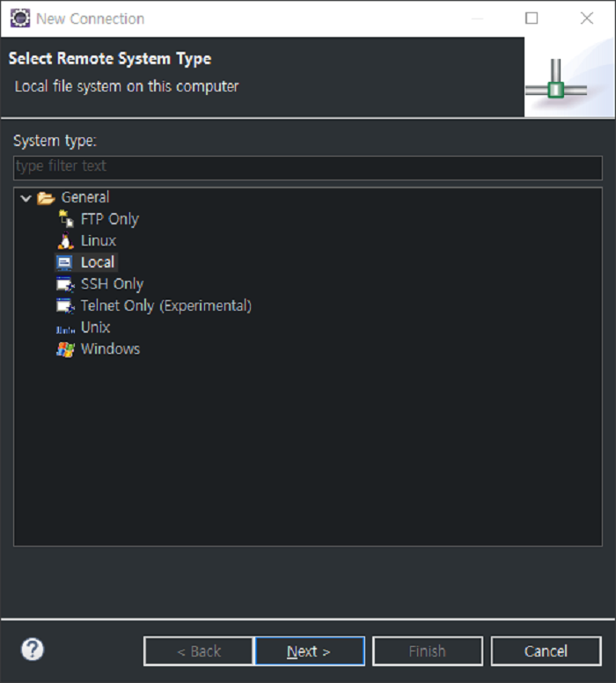Click the Linux penguin icon

tap(65, 241)
